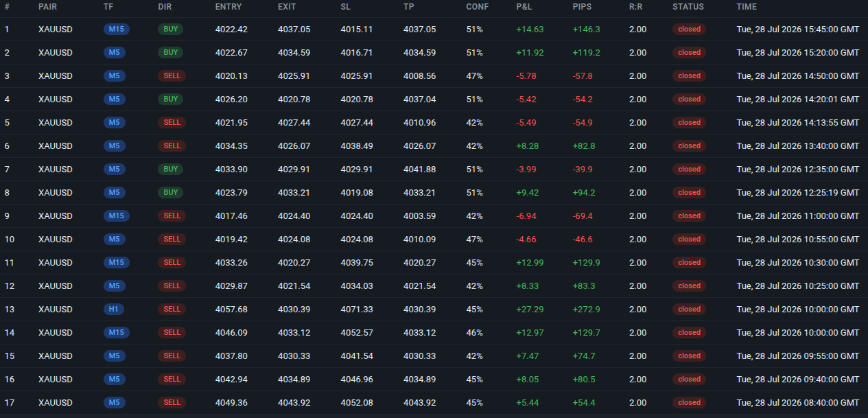Click P&L value +27.29
The width and height of the screenshot is (868, 418).
point(530,310)
